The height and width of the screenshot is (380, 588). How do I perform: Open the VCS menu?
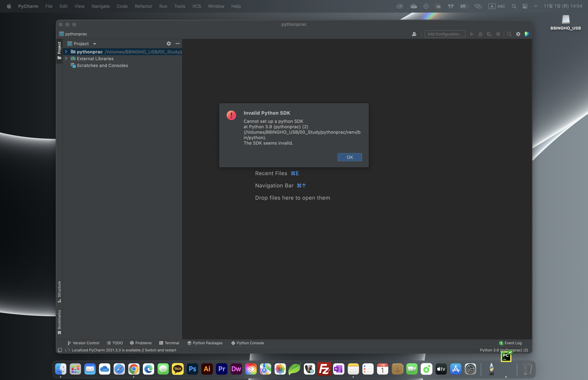pyautogui.click(x=196, y=6)
